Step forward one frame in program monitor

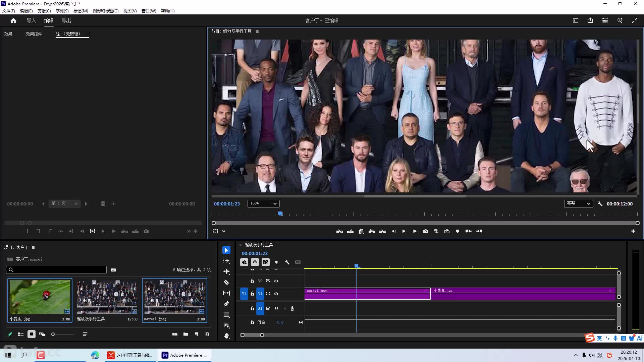(415, 231)
